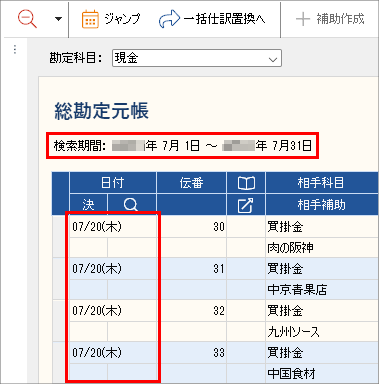This screenshot has height=384, width=379.
Task: Click the zoom out magnifier icon
Action: point(27,18)
